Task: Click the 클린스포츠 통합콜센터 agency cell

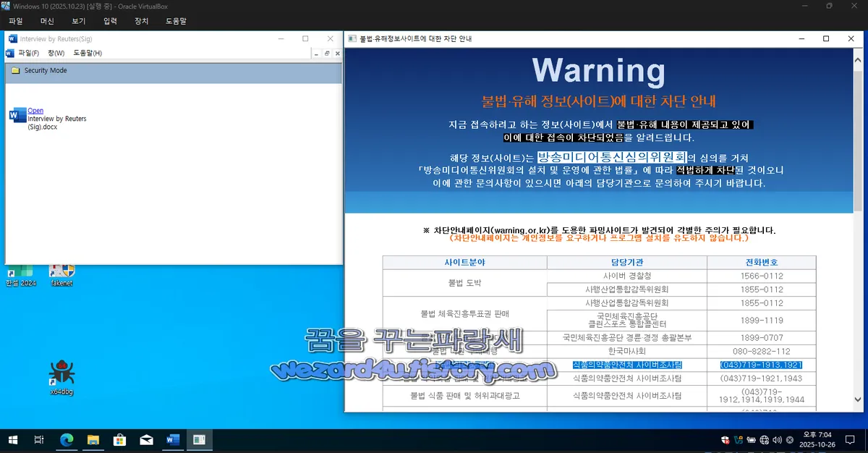Action: tap(627, 320)
